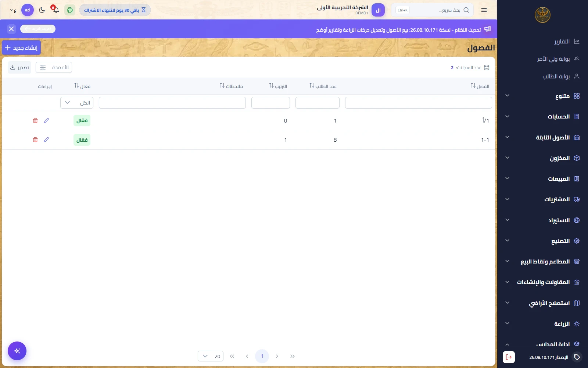The width and height of the screenshot is (588, 368).
Task: Open the ad user avatar menu
Action: coord(28,10)
